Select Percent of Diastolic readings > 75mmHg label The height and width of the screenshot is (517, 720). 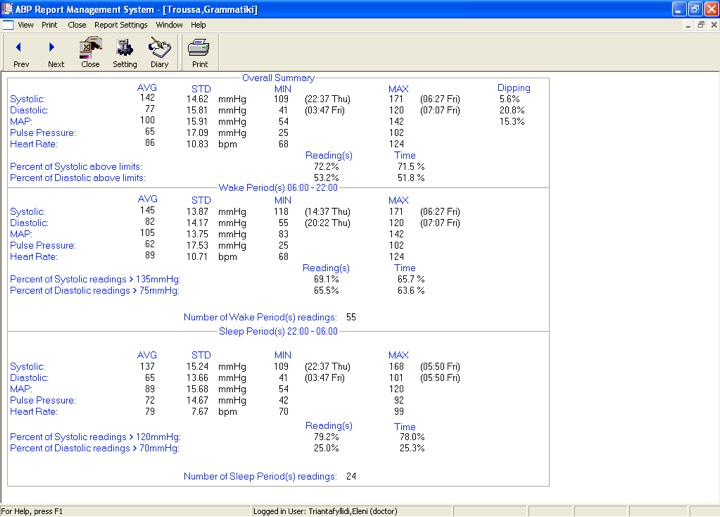[x=95, y=291]
